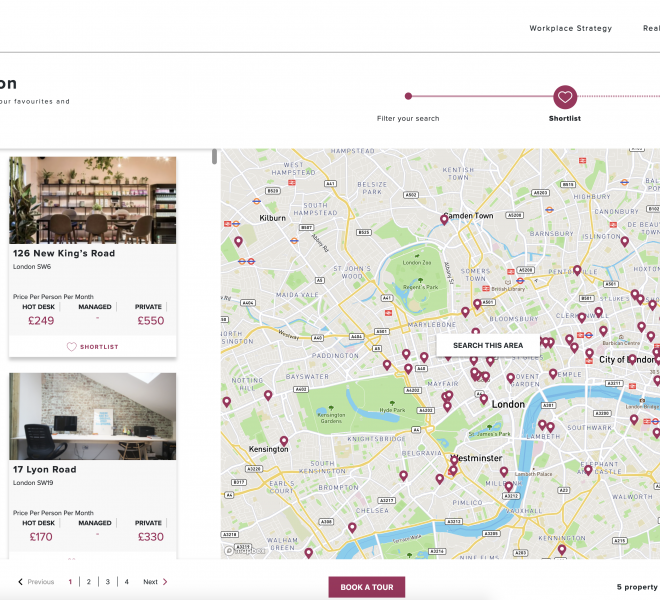
Task: Click the £330 private price
Action: point(151,537)
